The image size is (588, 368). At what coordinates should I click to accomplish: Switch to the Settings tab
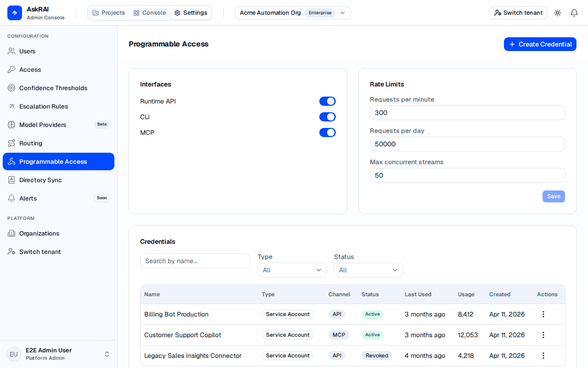191,13
